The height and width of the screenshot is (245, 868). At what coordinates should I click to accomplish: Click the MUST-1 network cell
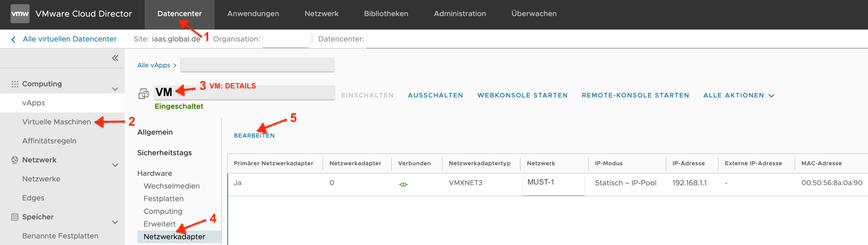coord(540,182)
